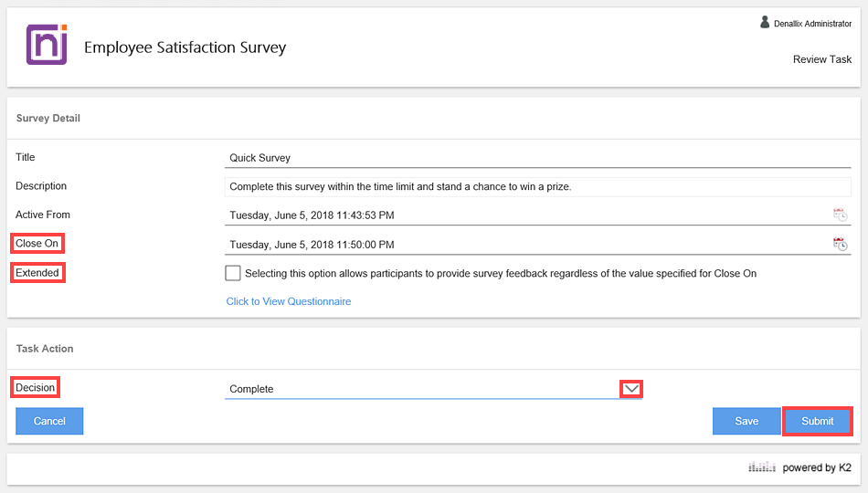Expand the Decision dropdown arrow
The width and height of the screenshot is (868, 493).
tap(630, 389)
